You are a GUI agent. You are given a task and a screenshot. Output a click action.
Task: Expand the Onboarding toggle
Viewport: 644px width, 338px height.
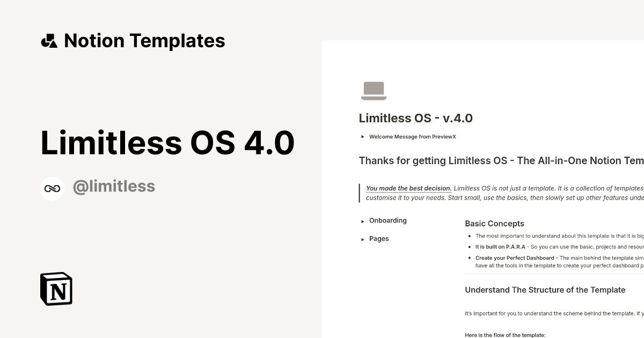(x=363, y=221)
